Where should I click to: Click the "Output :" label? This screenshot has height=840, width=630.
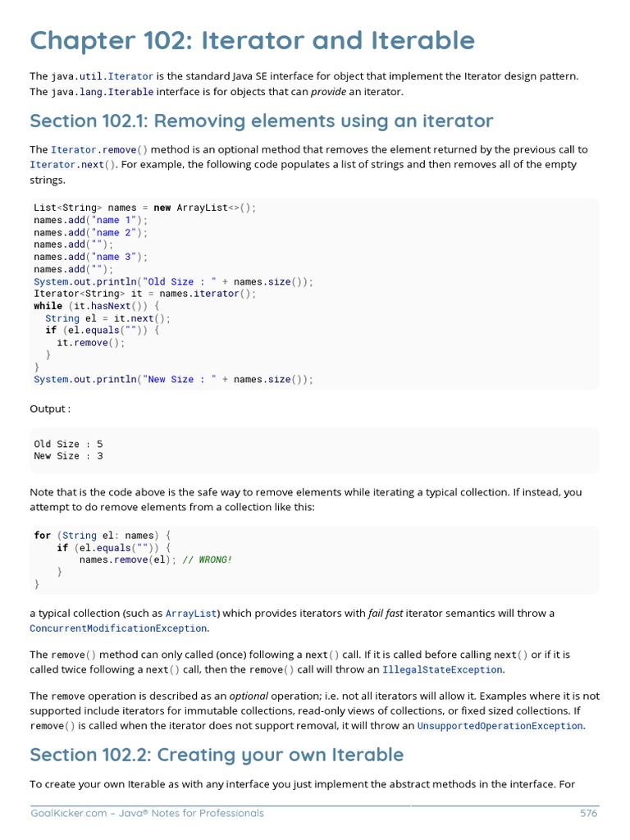coord(50,409)
